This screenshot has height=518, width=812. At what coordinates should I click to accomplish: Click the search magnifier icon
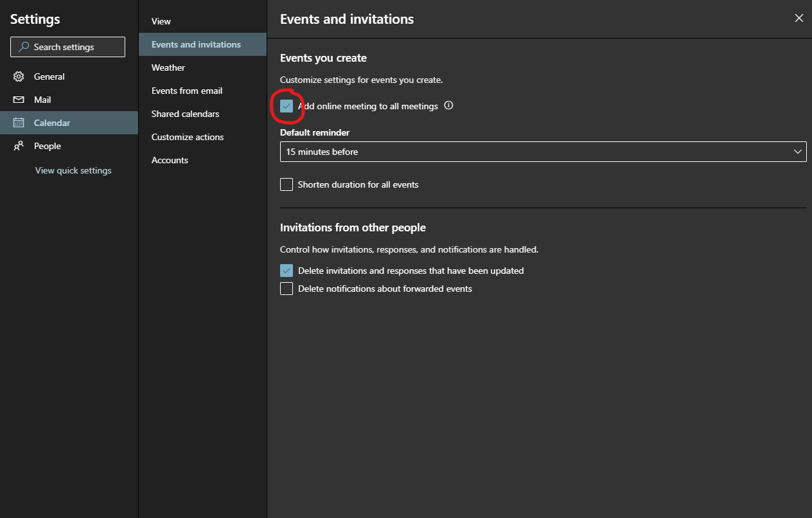click(24, 47)
